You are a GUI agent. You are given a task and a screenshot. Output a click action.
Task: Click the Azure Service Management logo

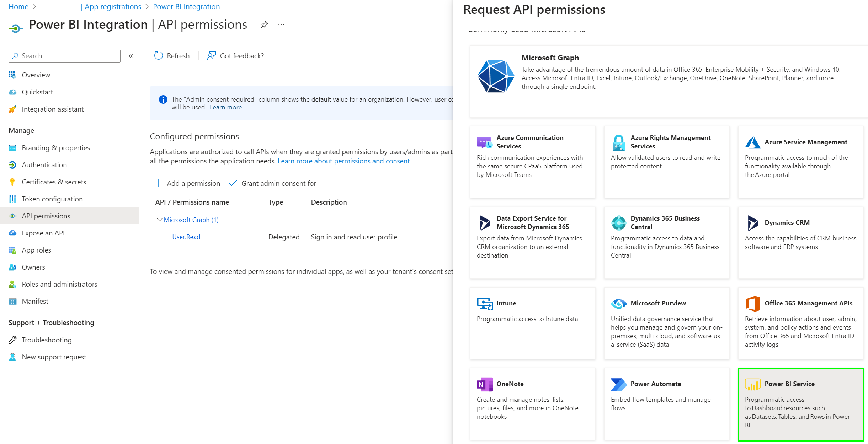tap(753, 142)
